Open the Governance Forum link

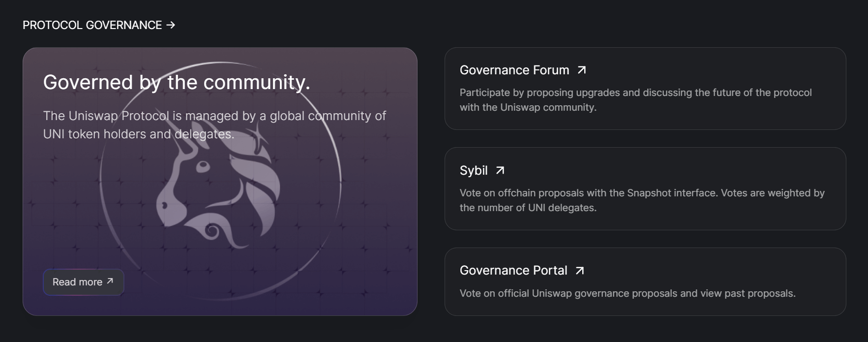pyautogui.click(x=523, y=70)
